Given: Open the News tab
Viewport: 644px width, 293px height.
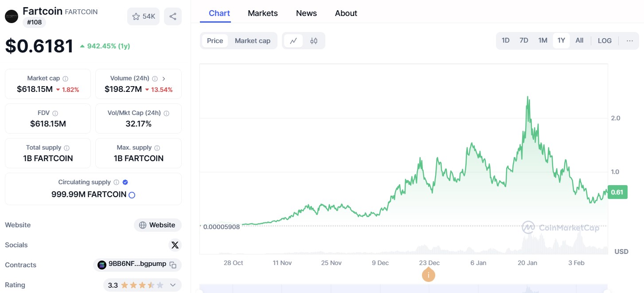Looking at the screenshot, I should tap(306, 13).
